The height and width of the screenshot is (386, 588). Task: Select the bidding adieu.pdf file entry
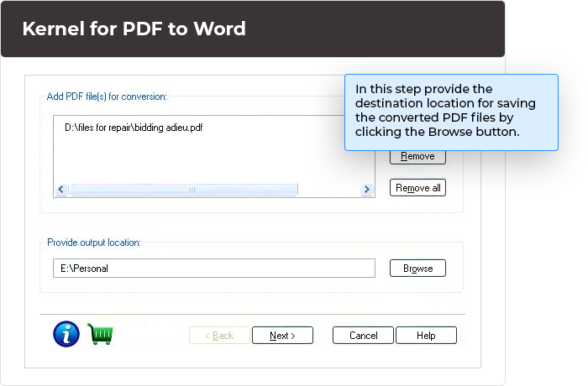(x=134, y=128)
